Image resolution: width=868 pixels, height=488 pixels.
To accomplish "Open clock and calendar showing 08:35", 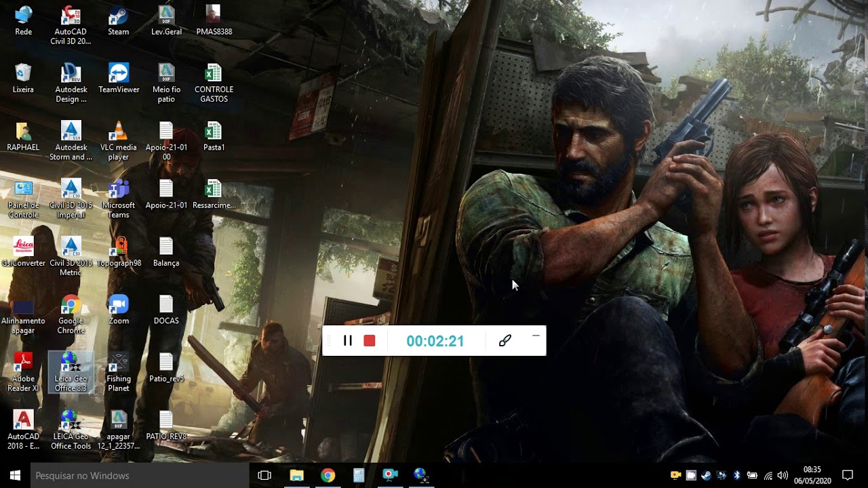I will (812, 475).
